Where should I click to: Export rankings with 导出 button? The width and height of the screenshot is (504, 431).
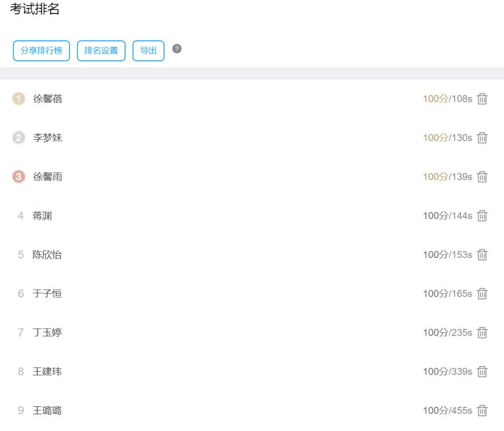coord(149,51)
